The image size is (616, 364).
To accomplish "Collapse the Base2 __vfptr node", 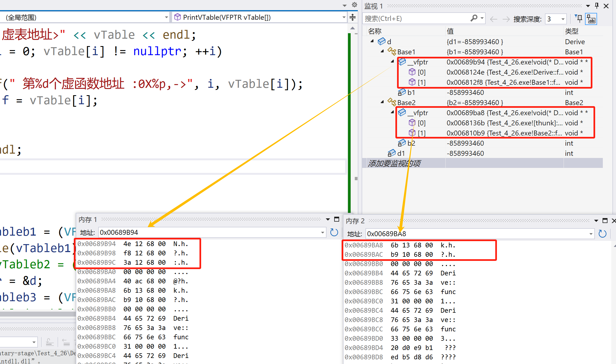I will (x=393, y=112).
